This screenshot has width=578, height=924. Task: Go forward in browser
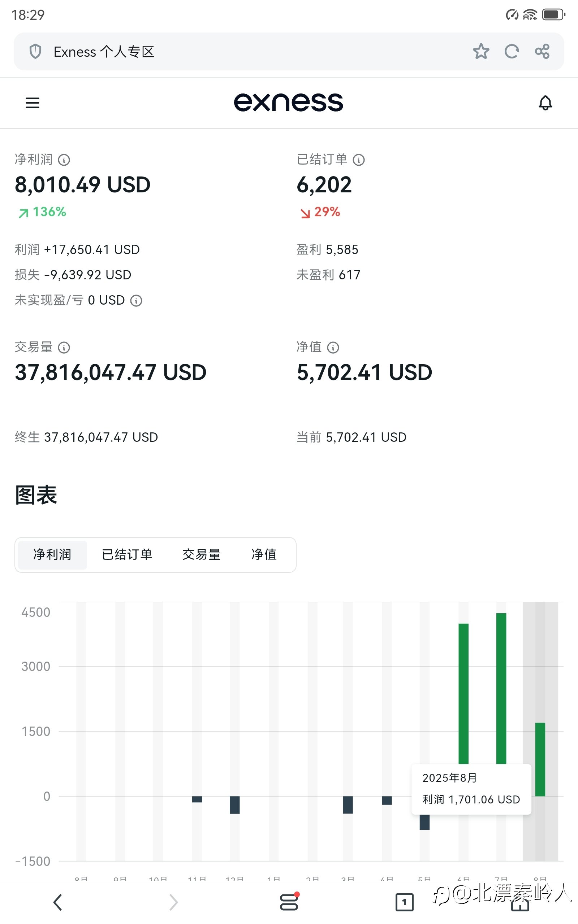173,902
